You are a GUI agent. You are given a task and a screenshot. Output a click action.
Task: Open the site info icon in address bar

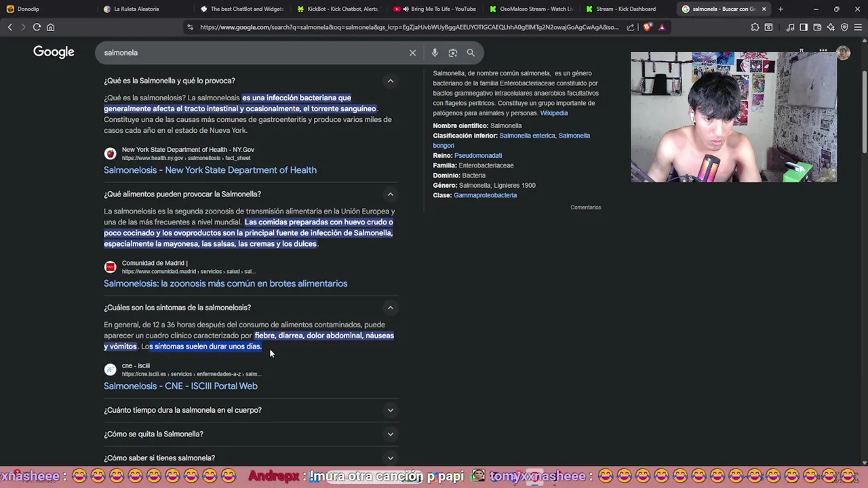click(x=190, y=27)
